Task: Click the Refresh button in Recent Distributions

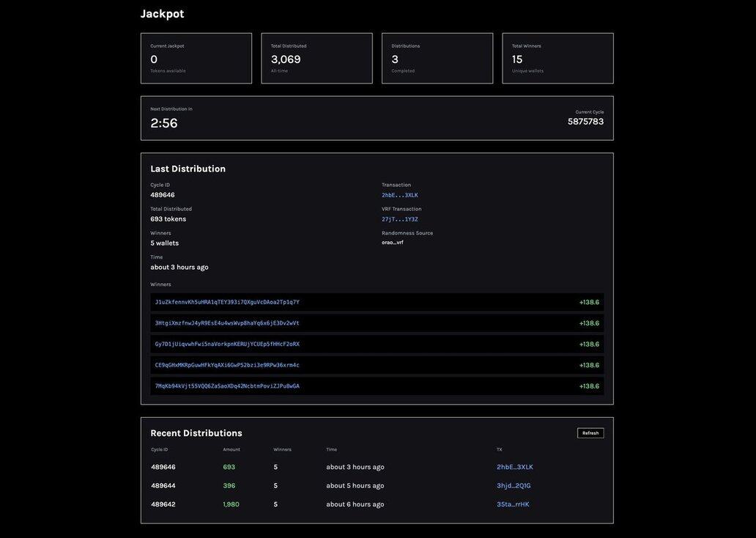Action: (x=590, y=433)
